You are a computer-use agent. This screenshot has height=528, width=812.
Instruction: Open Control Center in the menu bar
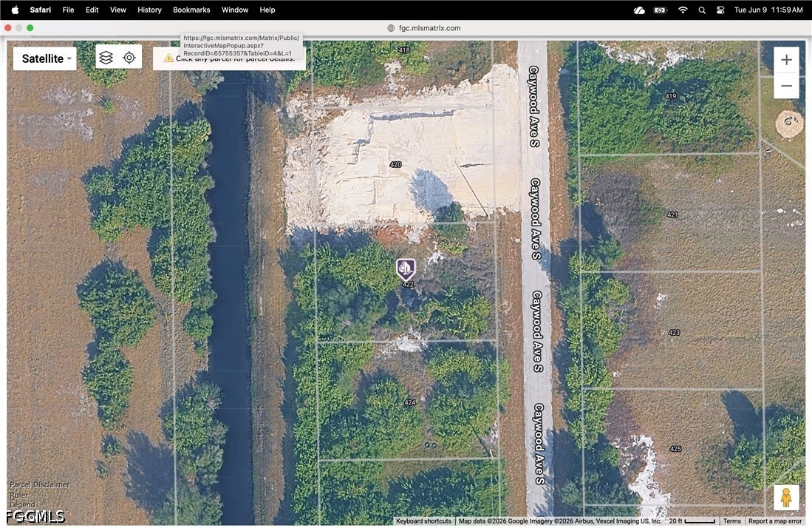[x=720, y=10]
